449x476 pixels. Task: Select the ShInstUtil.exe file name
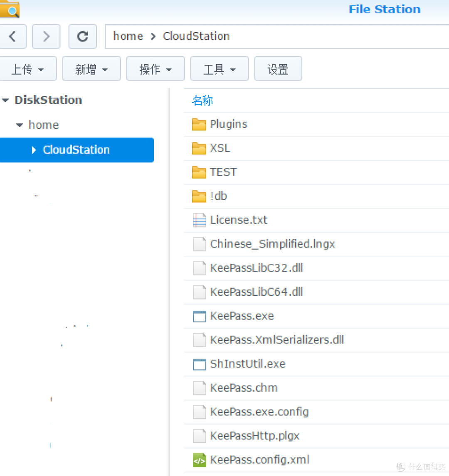pyautogui.click(x=248, y=364)
